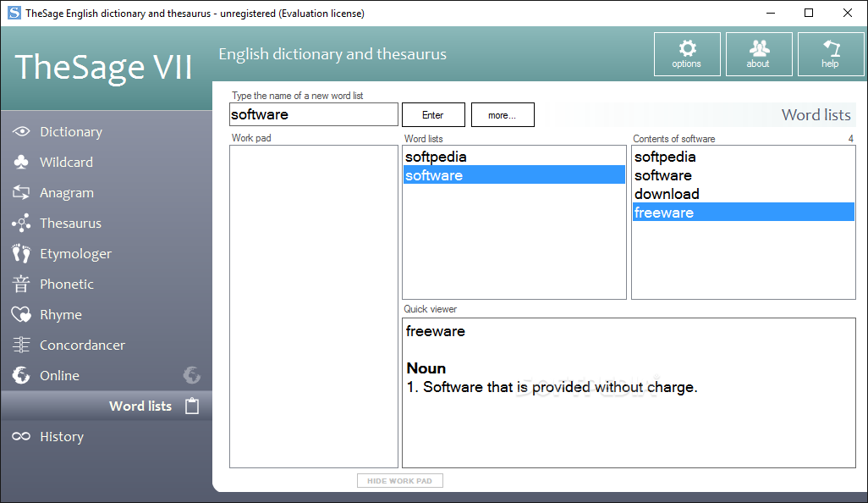Click the Anagram swap arrows icon

point(21,193)
